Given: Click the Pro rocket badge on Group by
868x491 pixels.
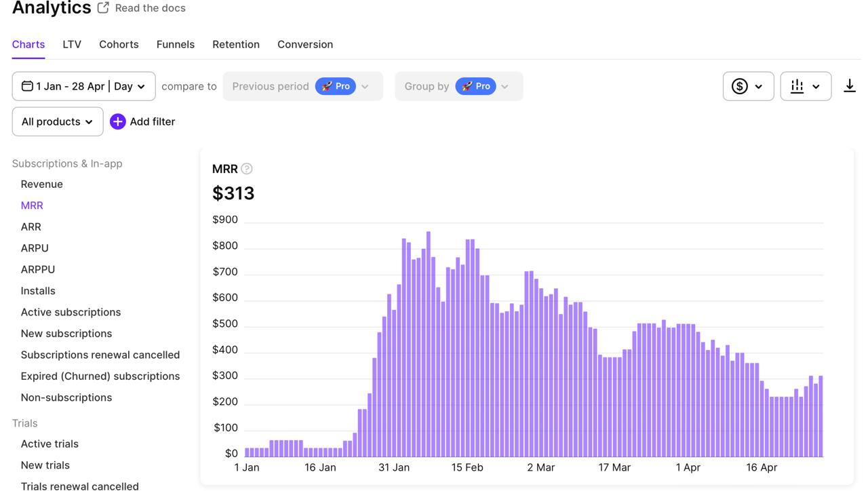Looking at the screenshot, I should point(475,86).
